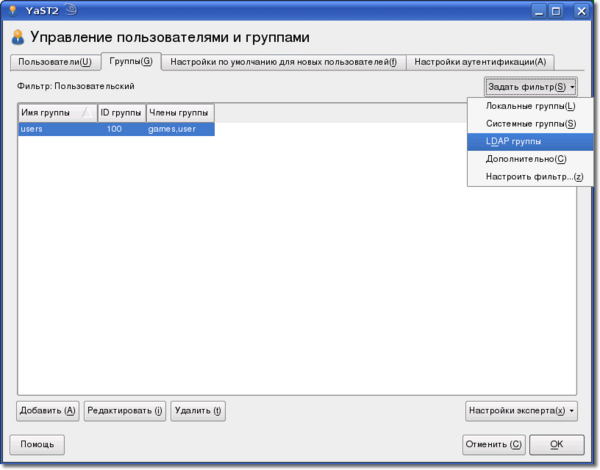600x470 pixels.
Task: Select Дополнительно filter menu entry
Action: (530, 159)
